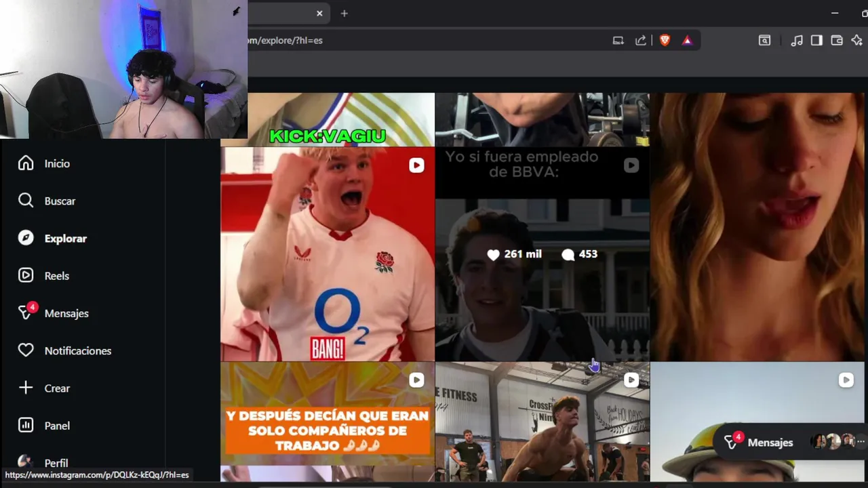
Task: Open the 'compañeros de trabajo' reel
Action: tap(328, 422)
